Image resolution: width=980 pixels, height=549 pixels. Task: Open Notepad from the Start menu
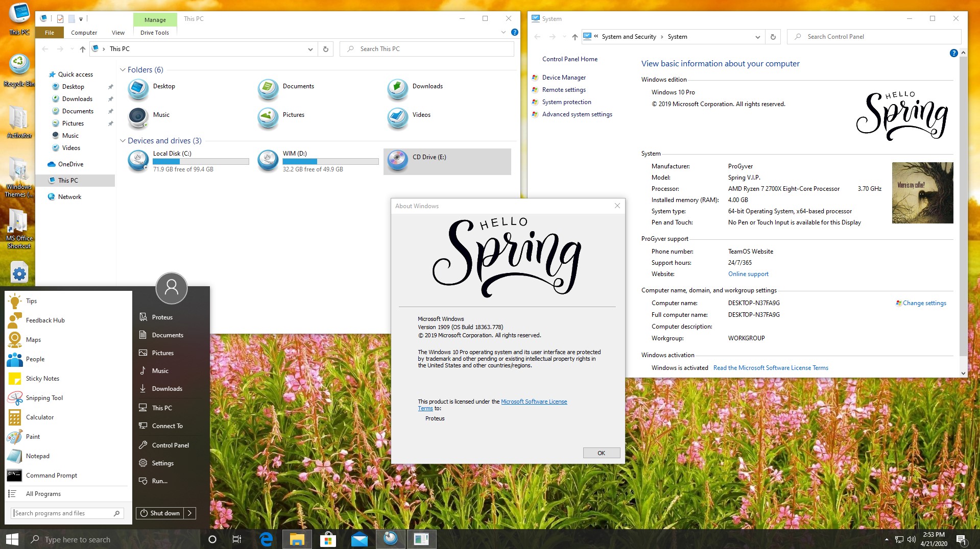pos(68,456)
